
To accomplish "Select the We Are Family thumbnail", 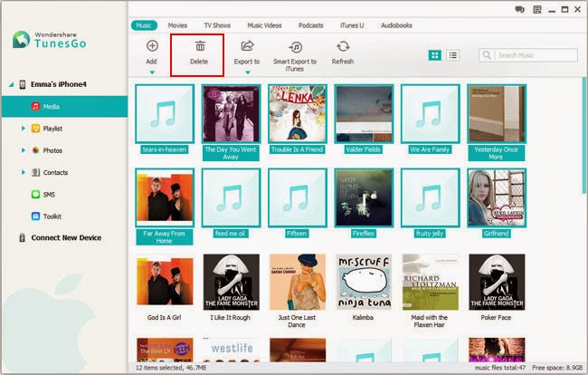I will 430,114.
